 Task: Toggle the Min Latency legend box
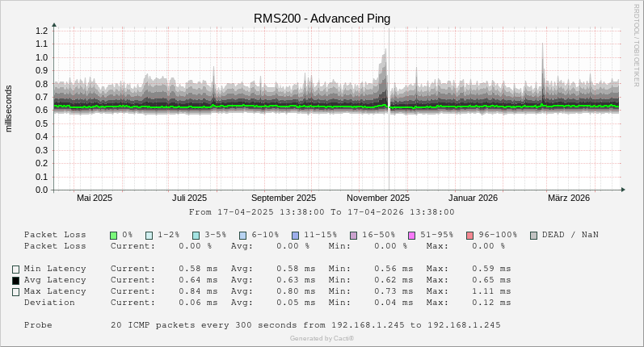click(x=16, y=269)
